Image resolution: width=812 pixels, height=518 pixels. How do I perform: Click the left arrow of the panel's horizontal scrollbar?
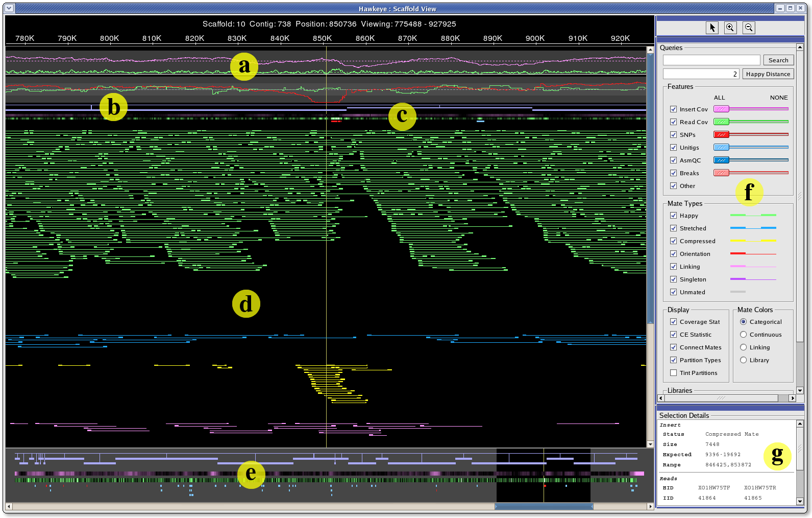661,398
